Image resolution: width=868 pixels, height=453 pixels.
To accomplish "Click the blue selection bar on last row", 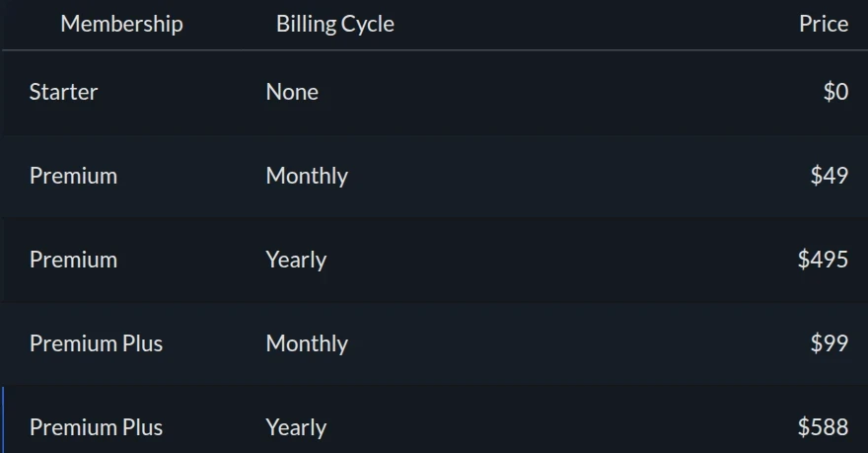I will click(3, 420).
